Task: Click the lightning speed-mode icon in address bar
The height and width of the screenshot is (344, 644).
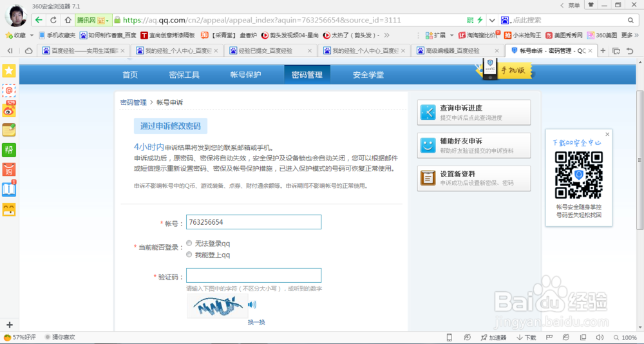Action: tap(480, 20)
